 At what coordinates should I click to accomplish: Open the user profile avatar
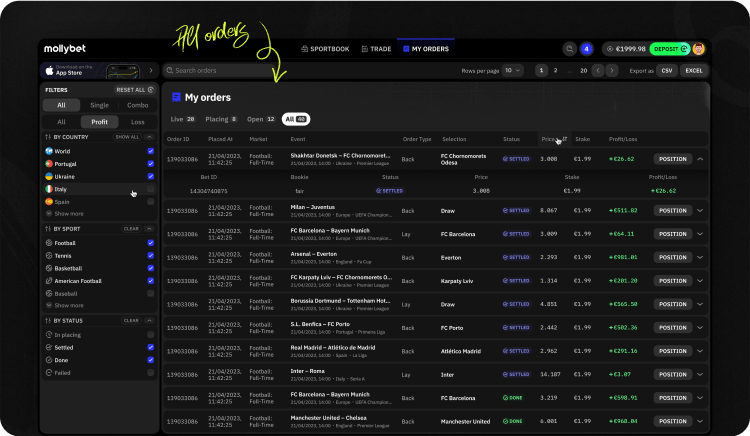tap(699, 48)
